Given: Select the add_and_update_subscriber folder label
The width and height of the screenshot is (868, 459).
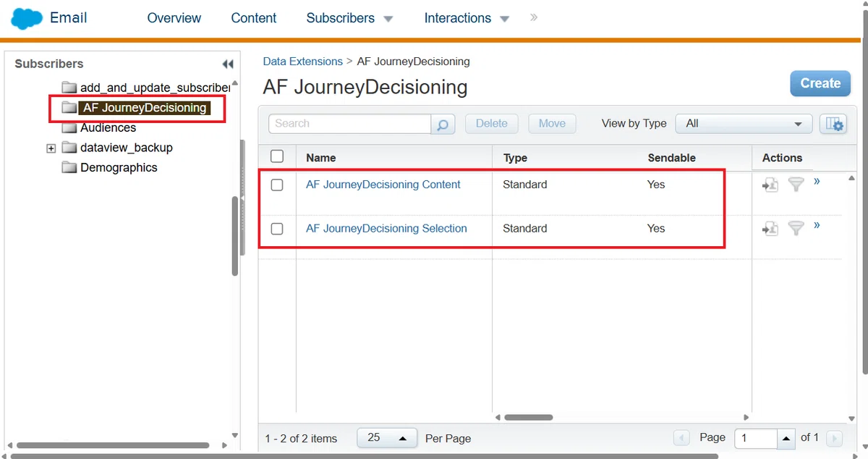Looking at the screenshot, I should 156,88.
